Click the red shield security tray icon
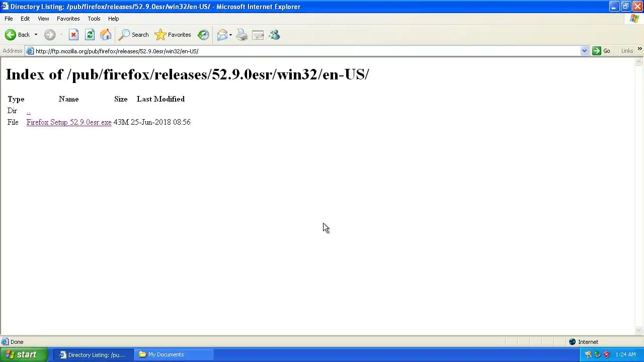The image size is (644, 362). pyautogui.click(x=606, y=354)
